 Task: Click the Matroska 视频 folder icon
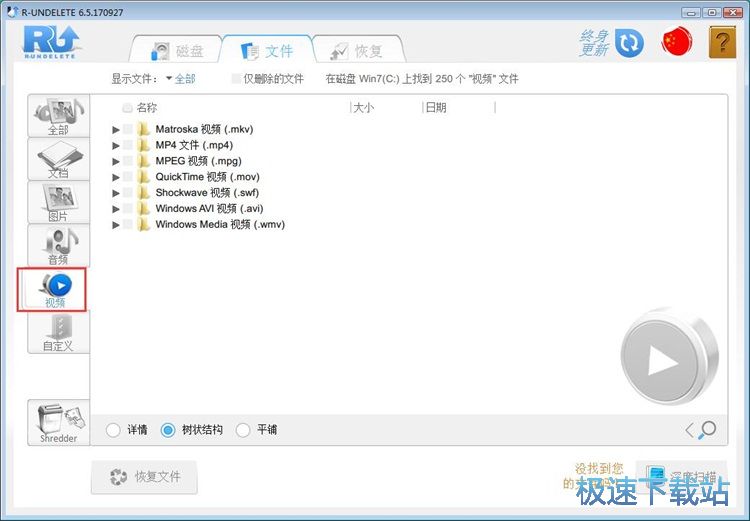coord(143,129)
